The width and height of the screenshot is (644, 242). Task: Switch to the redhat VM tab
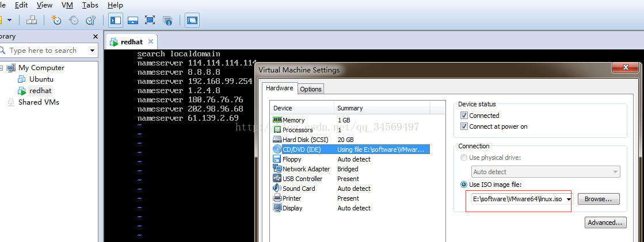(x=131, y=42)
